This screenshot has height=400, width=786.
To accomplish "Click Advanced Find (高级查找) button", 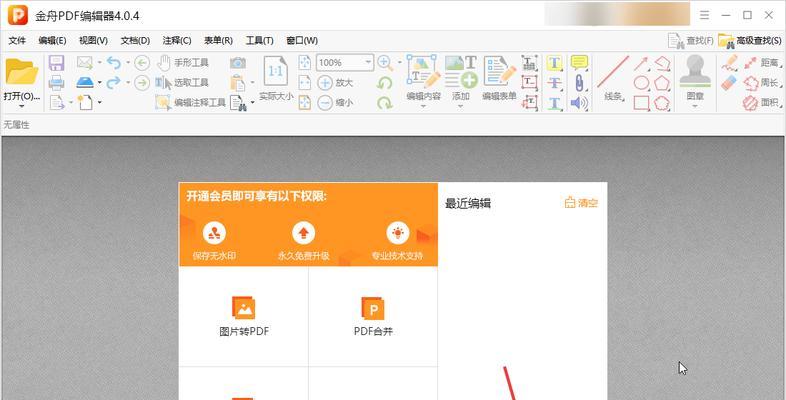I will click(x=749, y=41).
